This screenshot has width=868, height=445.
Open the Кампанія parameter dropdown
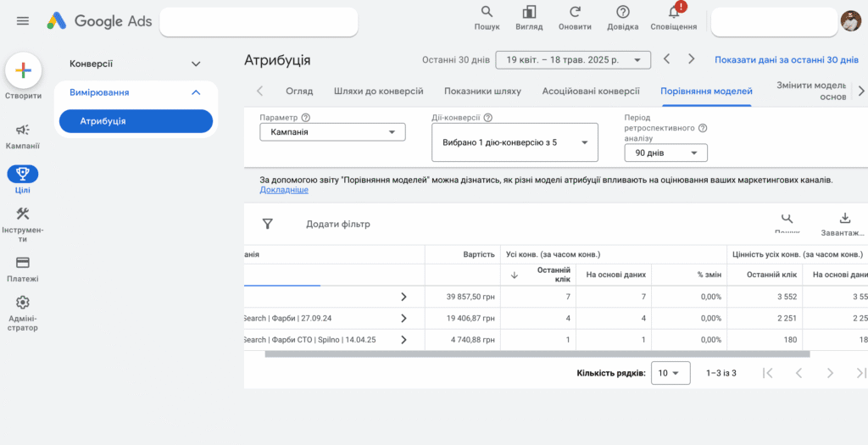332,132
